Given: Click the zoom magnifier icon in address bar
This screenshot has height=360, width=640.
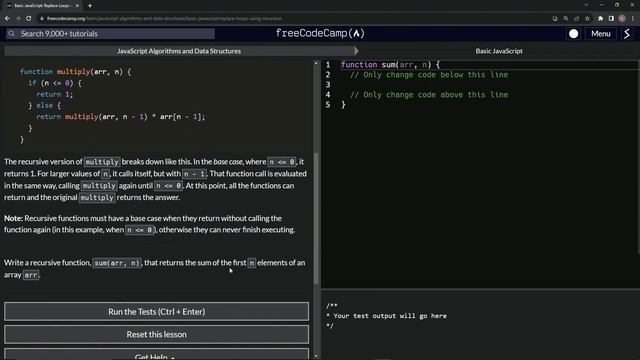Looking at the screenshot, I should (x=566, y=18).
